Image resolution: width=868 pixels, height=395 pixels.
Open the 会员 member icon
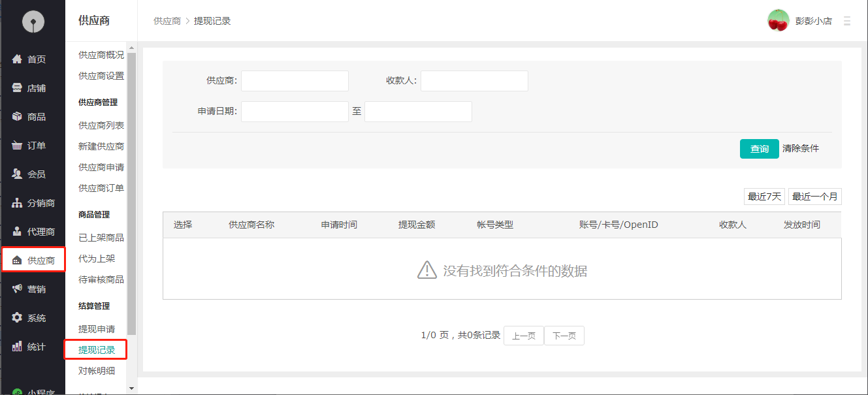coord(18,174)
